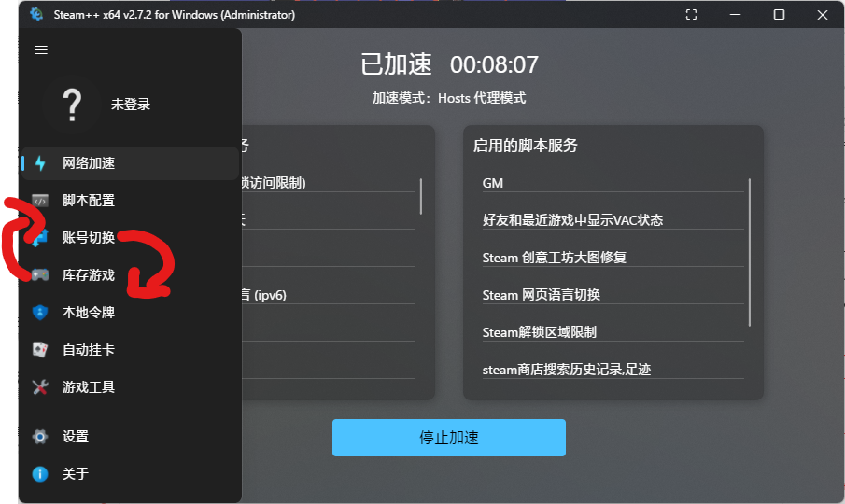Open the 关于 about page

pyautogui.click(x=130, y=474)
